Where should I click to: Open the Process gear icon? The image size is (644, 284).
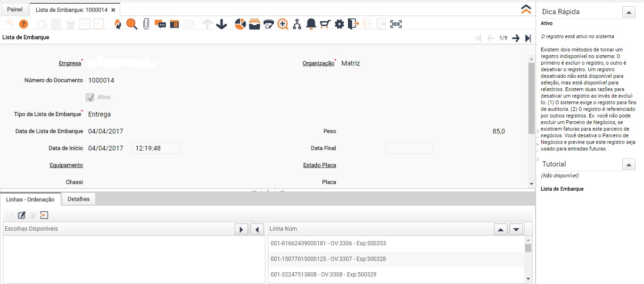click(x=339, y=24)
